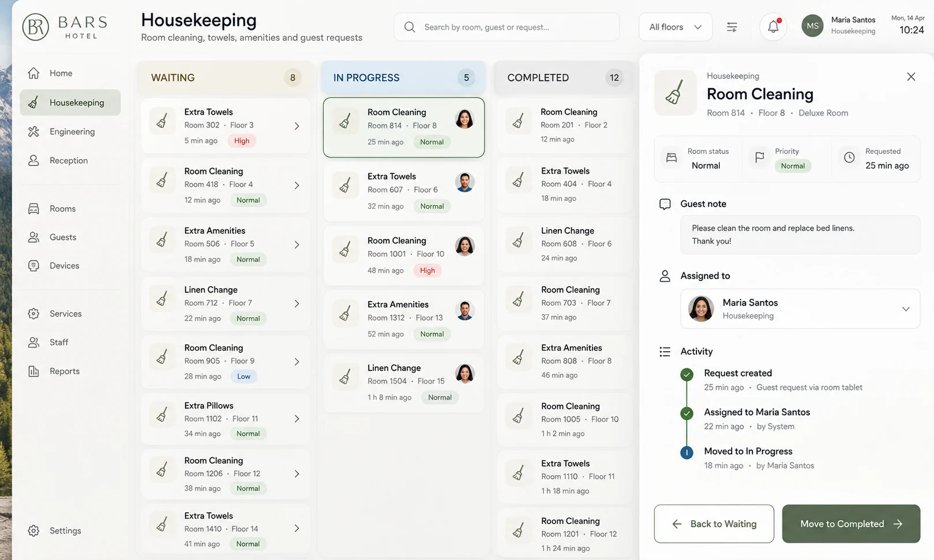
Task: Click the search magnifier icon
Action: [410, 27]
